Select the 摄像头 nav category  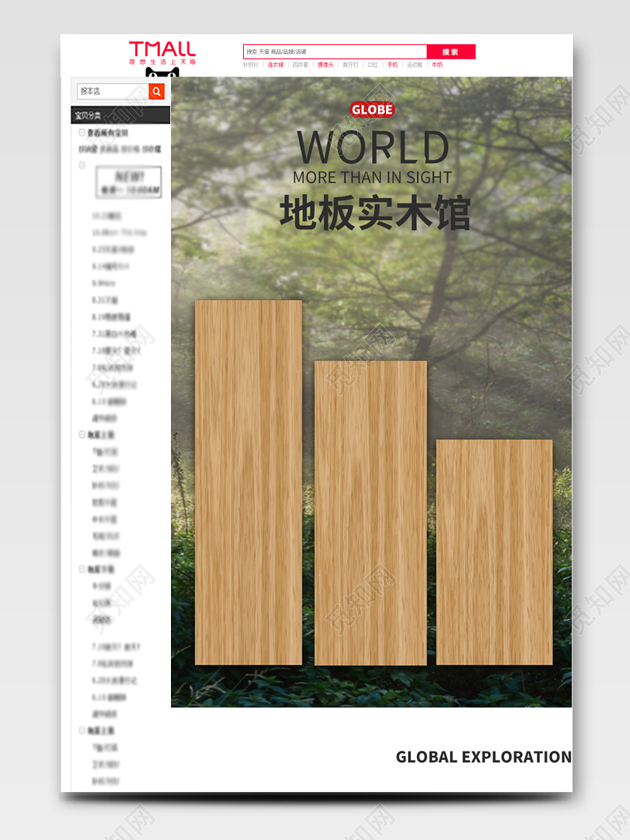pyautogui.click(x=323, y=64)
